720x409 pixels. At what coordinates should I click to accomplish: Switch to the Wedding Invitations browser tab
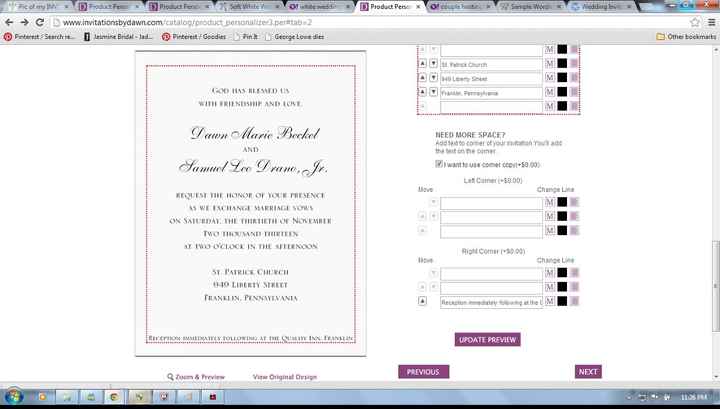click(601, 7)
